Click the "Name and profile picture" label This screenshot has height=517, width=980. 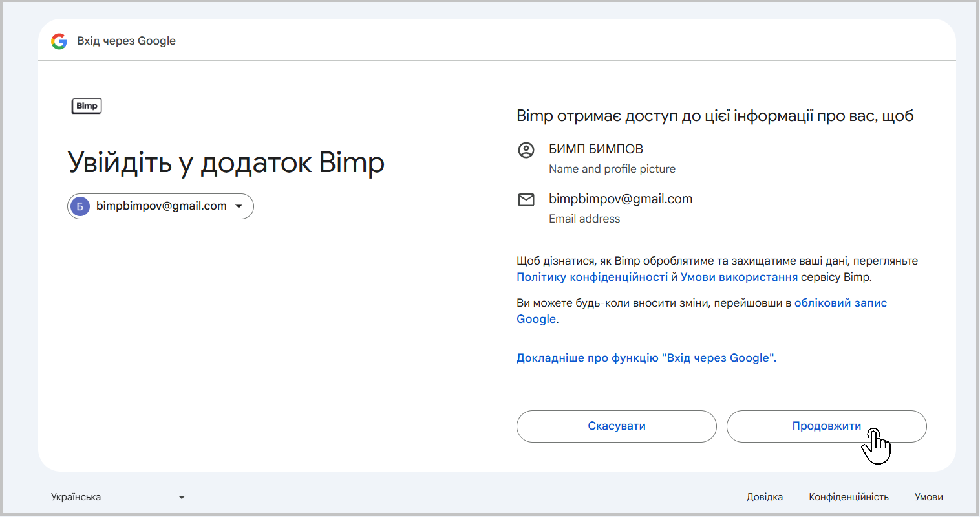click(612, 169)
